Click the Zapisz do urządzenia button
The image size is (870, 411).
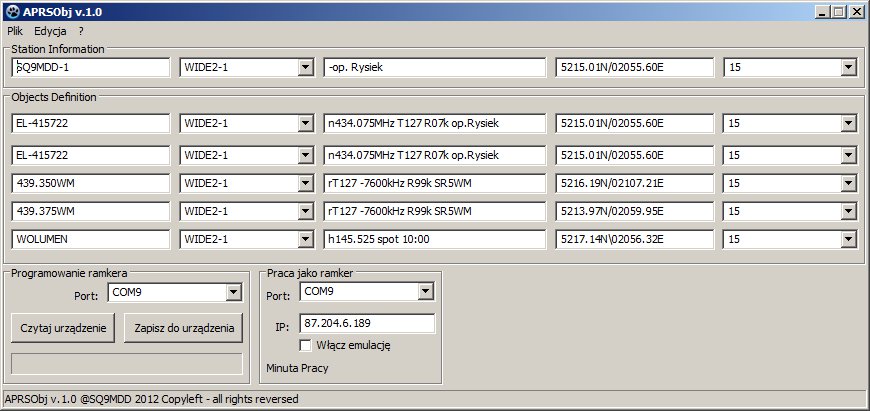click(184, 328)
